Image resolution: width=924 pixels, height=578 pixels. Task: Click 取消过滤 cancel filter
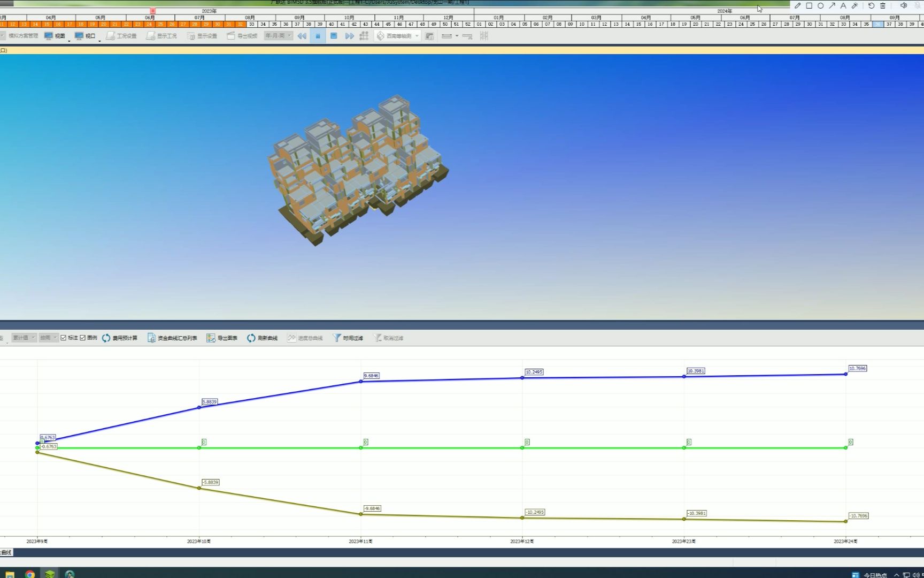click(388, 338)
